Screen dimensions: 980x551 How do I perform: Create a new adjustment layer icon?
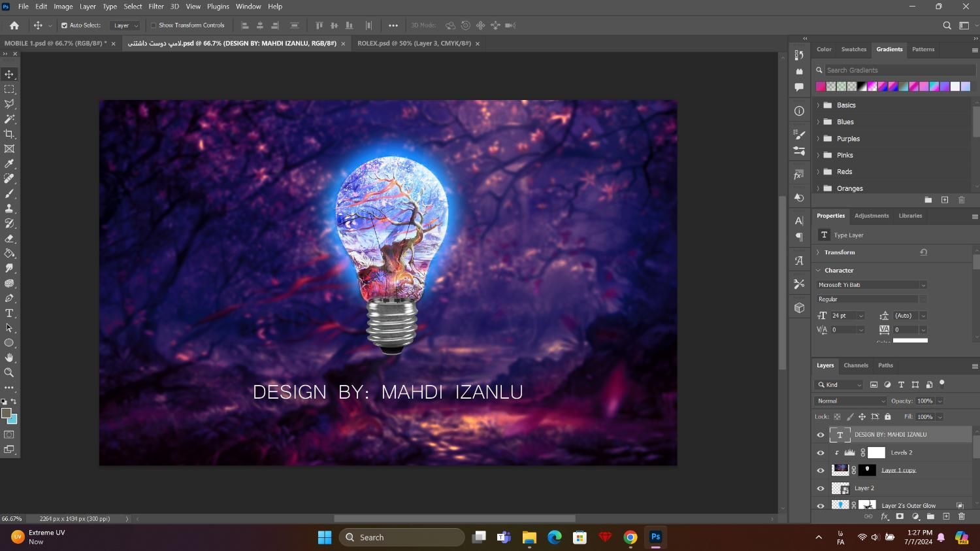915,516
